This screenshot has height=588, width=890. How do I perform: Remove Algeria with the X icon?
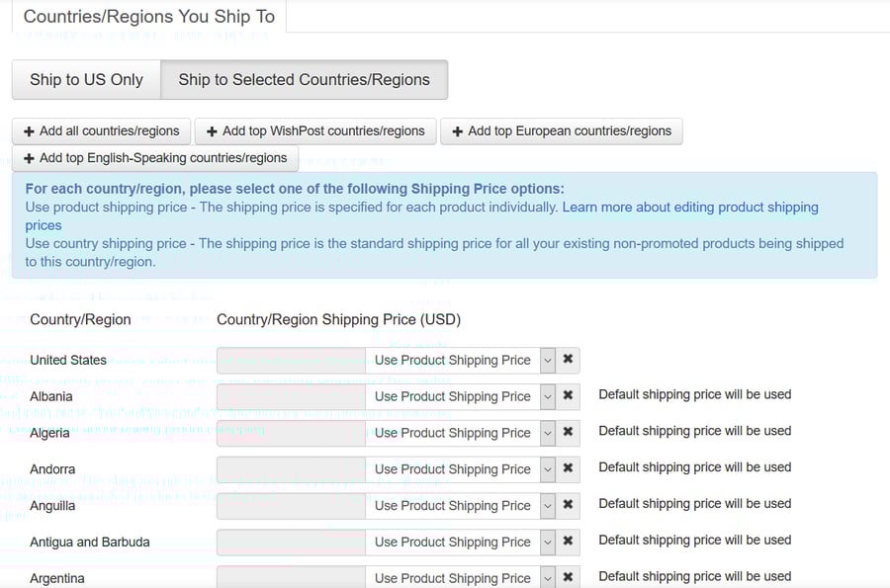(568, 433)
